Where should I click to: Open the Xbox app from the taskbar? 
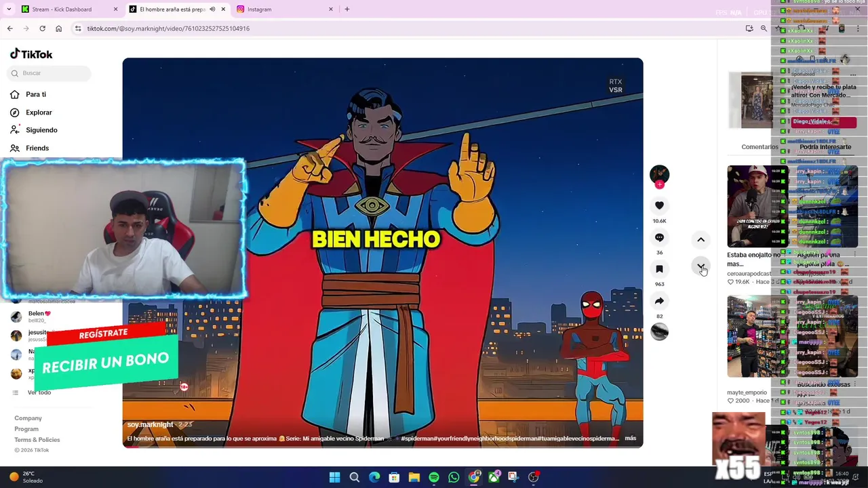click(494, 477)
